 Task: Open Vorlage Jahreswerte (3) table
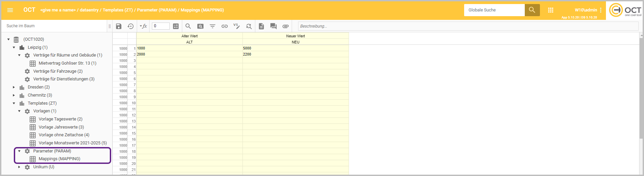pos(61,127)
